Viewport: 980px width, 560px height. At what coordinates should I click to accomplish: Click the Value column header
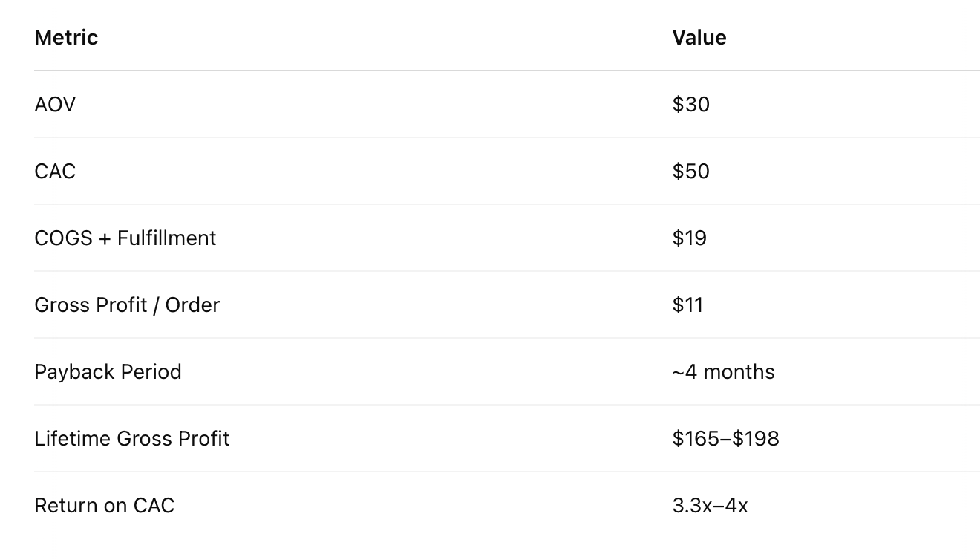(699, 38)
